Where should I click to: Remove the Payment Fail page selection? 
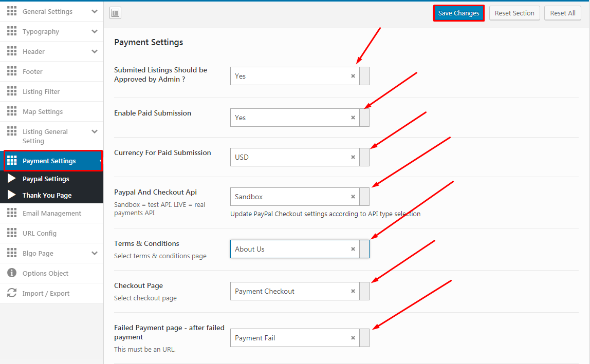point(353,338)
